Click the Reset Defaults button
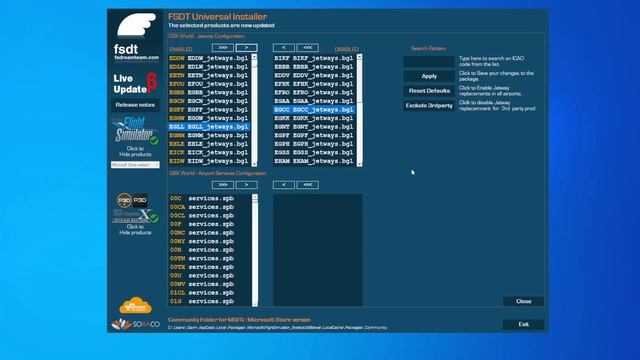The height and width of the screenshot is (360, 640). pyautogui.click(x=429, y=91)
